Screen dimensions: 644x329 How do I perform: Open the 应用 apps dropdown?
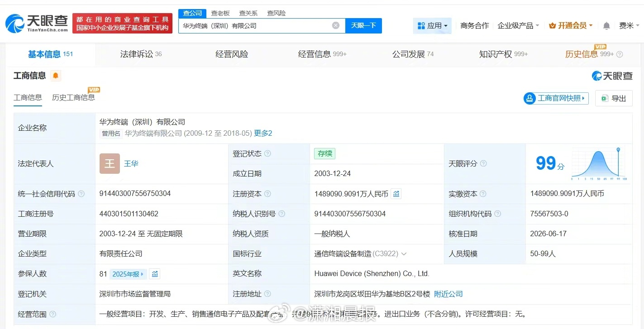point(432,26)
